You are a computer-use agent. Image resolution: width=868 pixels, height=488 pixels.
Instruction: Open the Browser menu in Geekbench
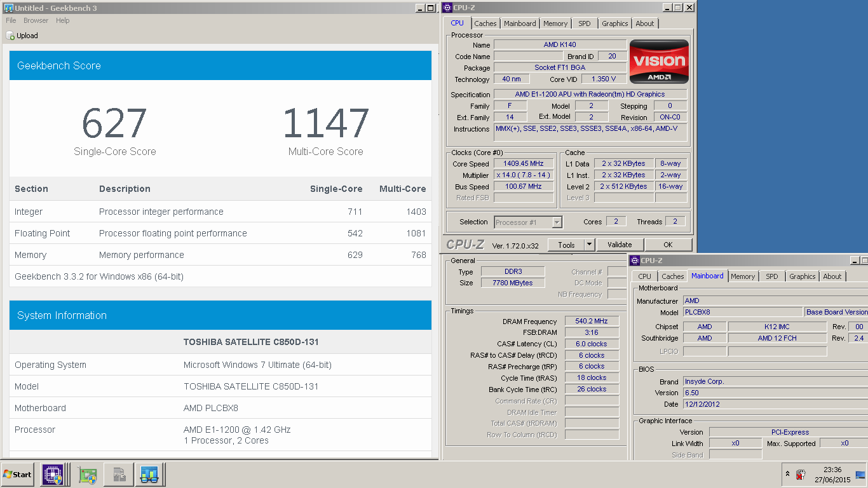pos(36,20)
